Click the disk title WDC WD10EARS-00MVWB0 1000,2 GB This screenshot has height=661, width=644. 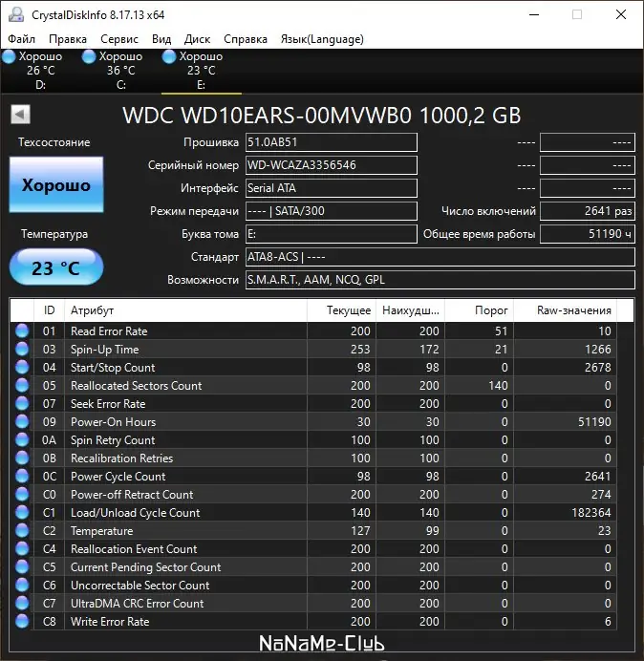pos(322,115)
